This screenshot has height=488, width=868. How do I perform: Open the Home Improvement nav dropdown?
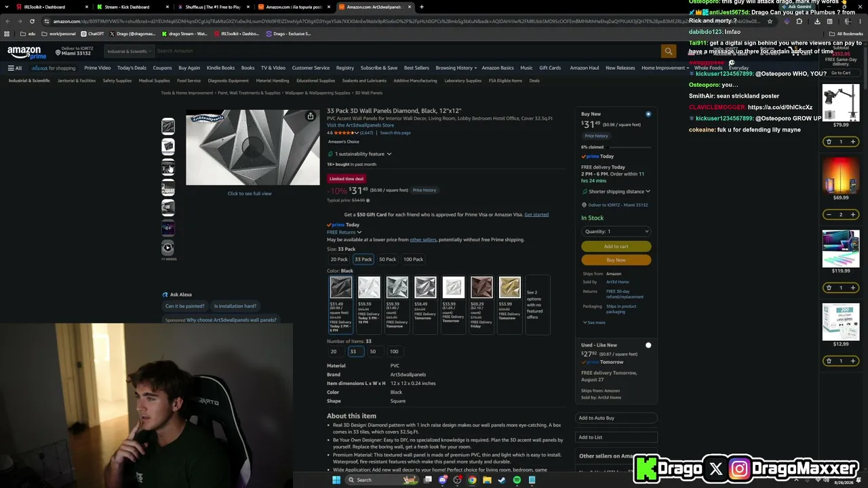[x=665, y=68]
